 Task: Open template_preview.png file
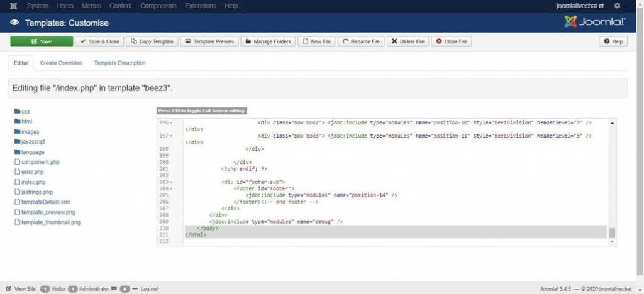(45, 212)
